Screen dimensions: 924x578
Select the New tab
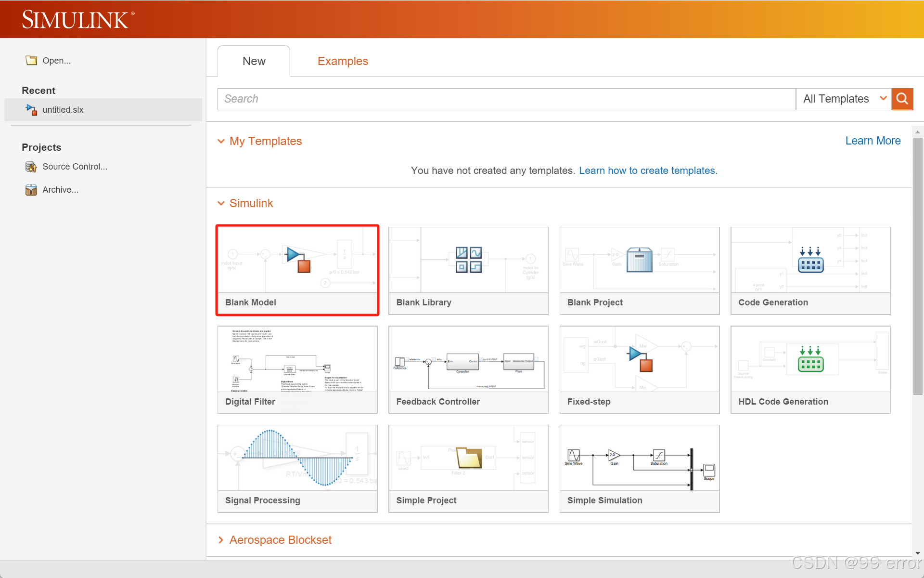pyautogui.click(x=254, y=61)
